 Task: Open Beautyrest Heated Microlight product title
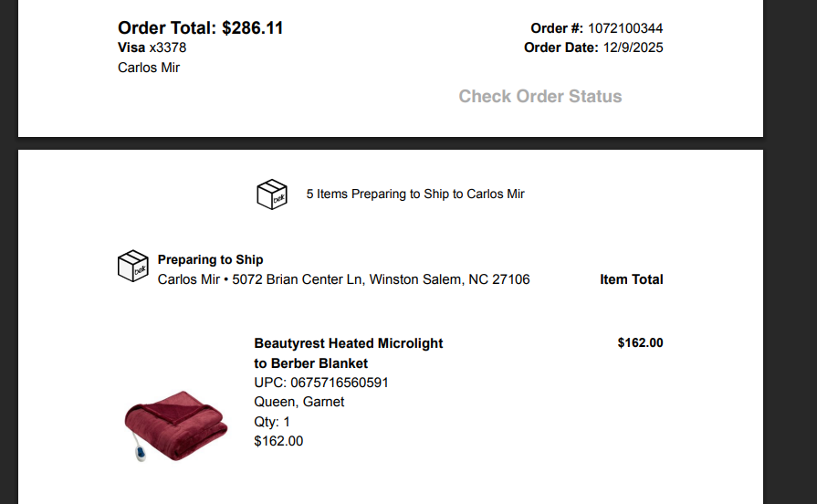[348, 343]
